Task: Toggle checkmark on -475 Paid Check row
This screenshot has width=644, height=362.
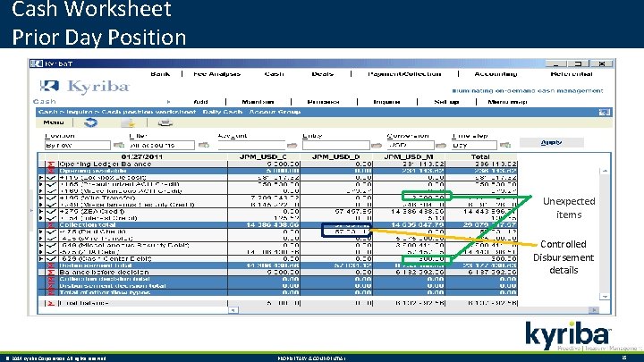Action: tap(51, 232)
